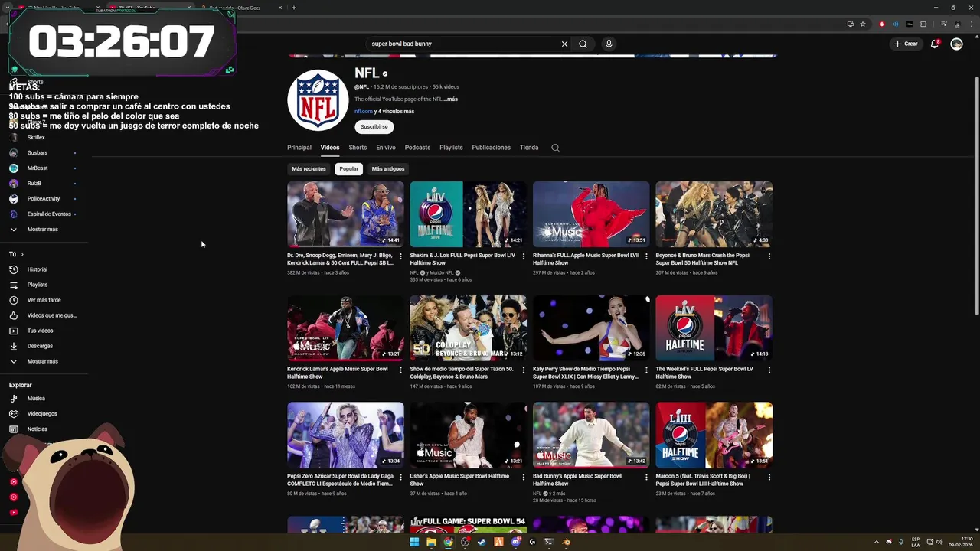Open the nfl.com link
The width and height of the screenshot is (980, 551).
coord(364,112)
